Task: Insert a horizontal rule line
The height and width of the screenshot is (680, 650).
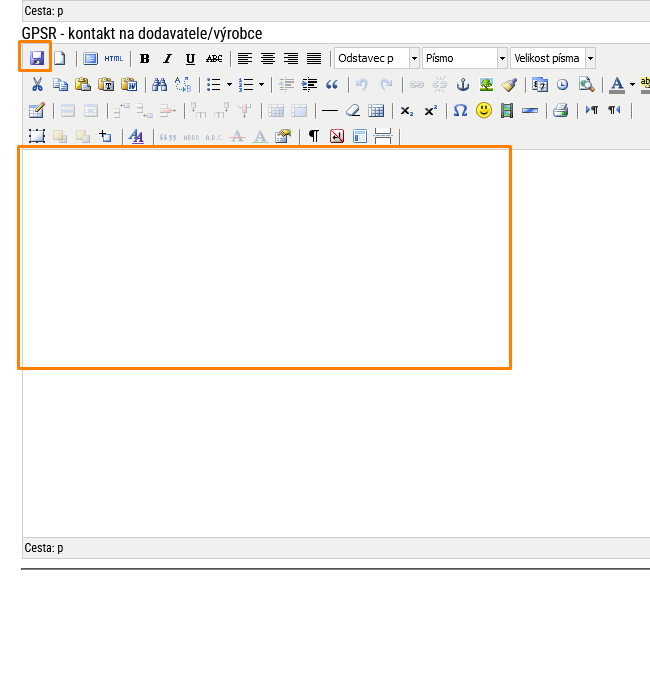Action: (x=330, y=111)
